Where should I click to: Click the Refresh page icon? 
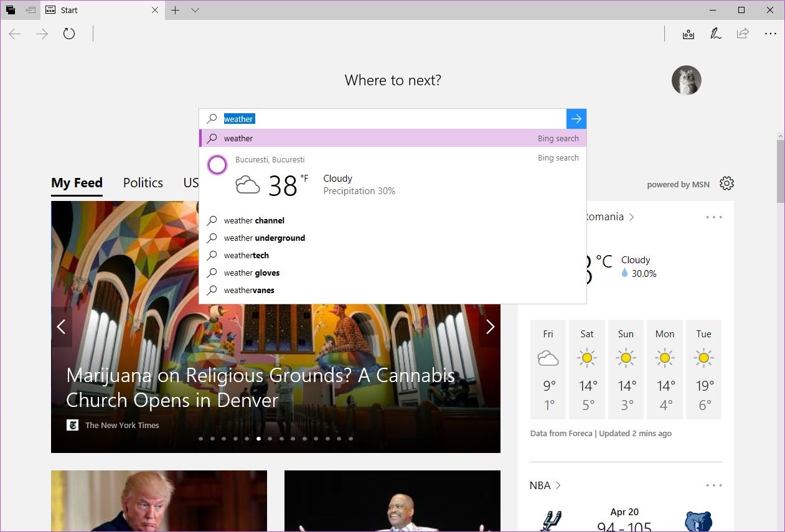tap(69, 34)
